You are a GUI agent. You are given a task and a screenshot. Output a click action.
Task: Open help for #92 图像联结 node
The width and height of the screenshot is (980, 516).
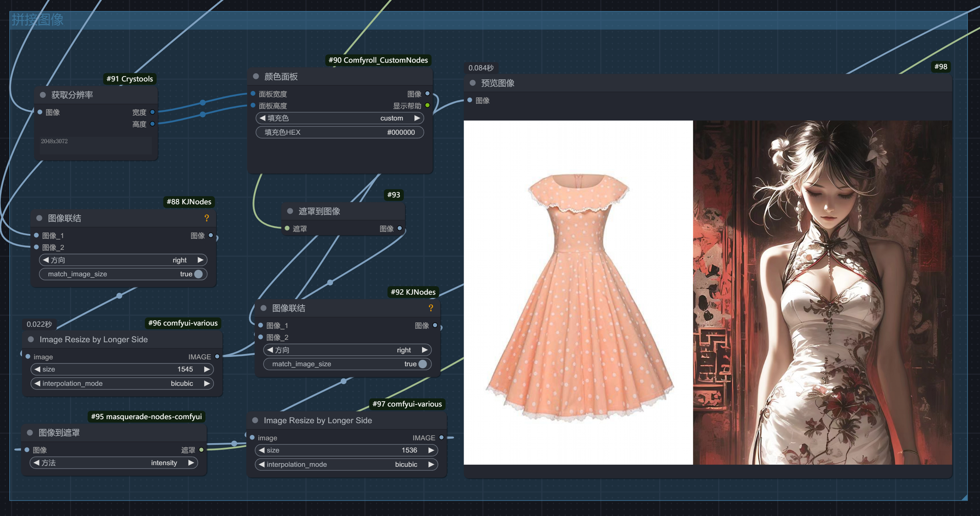pyautogui.click(x=431, y=308)
